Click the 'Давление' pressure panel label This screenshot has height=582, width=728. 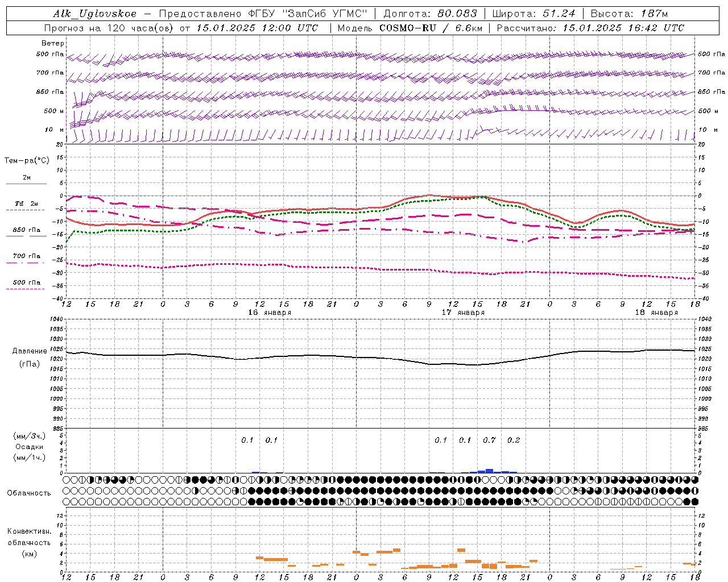pyautogui.click(x=30, y=351)
